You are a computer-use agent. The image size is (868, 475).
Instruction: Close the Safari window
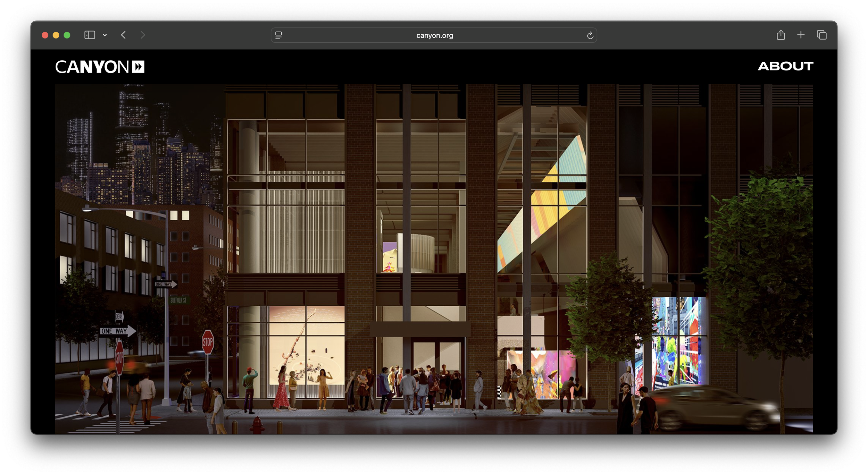point(45,35)
